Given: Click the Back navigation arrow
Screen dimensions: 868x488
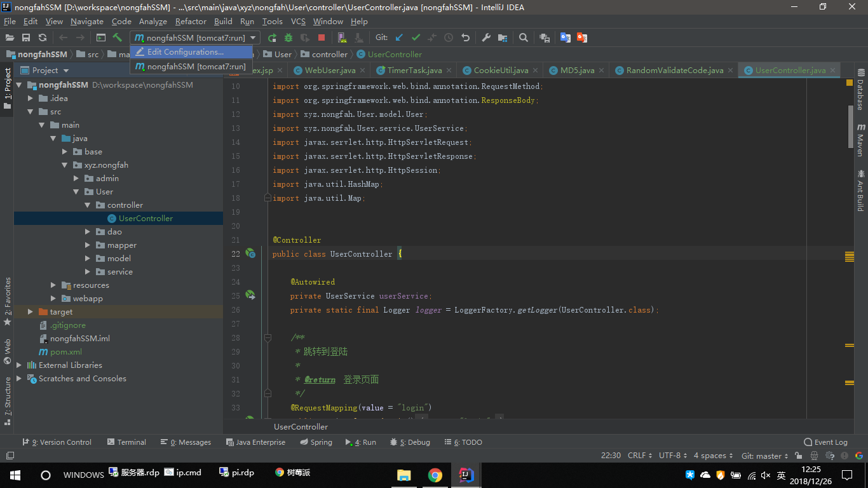Looking at the screenshot, I should [x=64, y=37].
